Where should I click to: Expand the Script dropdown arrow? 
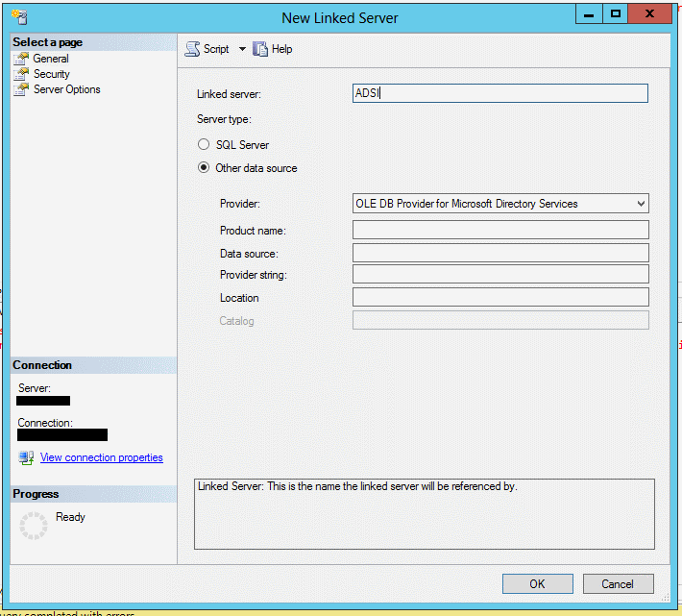(242, 49)
